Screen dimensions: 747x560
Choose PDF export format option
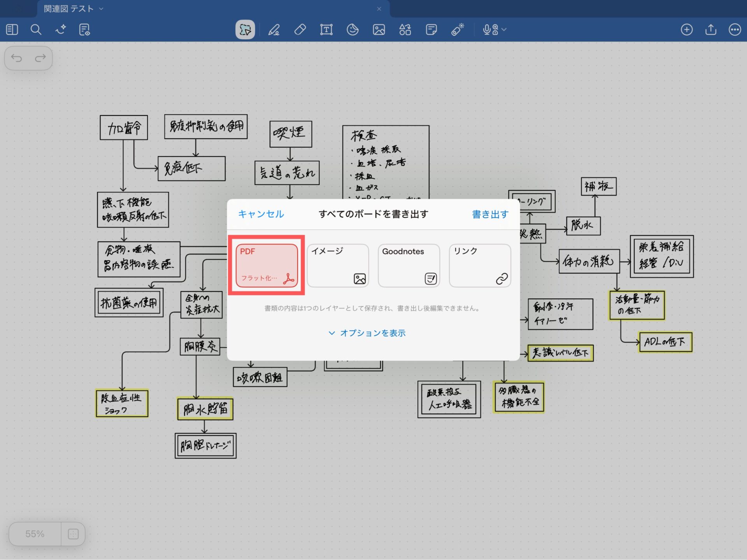coord(267,265)
